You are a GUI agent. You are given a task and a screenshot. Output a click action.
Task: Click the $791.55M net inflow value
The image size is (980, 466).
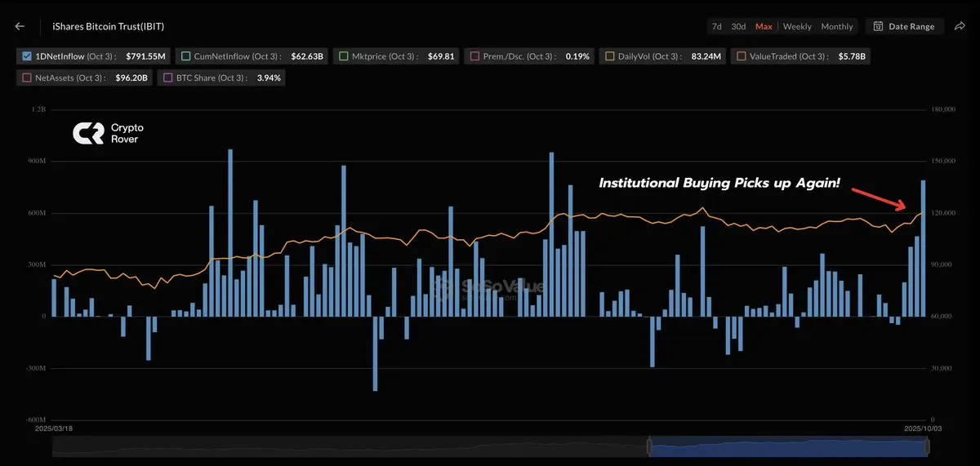[x=145, y=56]
